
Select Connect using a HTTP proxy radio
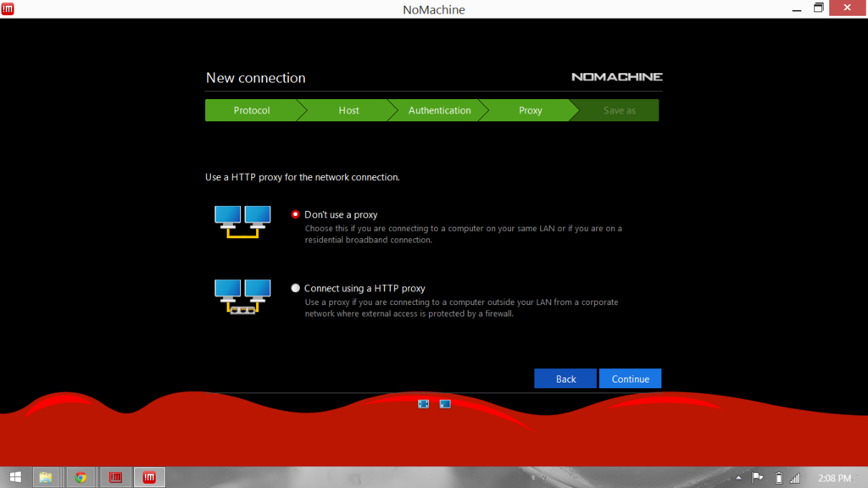click(296, 288)
